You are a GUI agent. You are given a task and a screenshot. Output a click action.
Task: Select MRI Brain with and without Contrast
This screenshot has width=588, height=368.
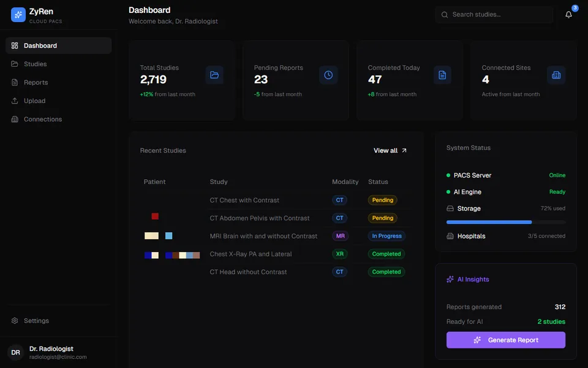[263, 236]
